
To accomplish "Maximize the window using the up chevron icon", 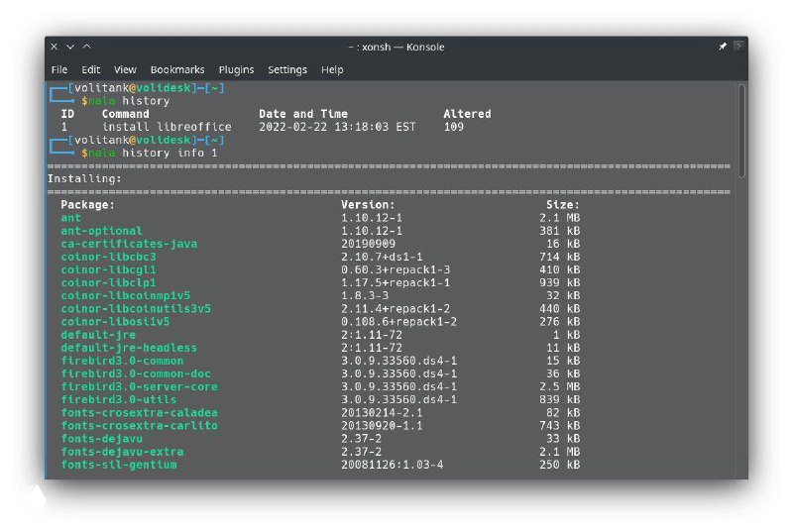I will 86,47.
